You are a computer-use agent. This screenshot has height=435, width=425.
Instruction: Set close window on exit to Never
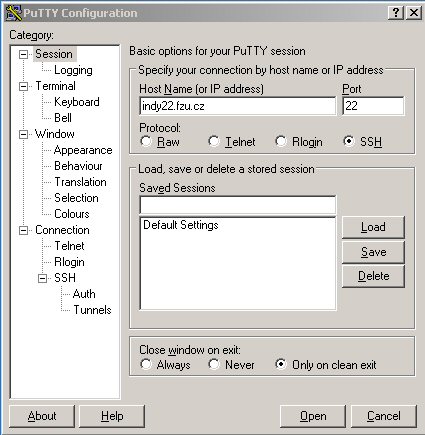click(214, 364)
